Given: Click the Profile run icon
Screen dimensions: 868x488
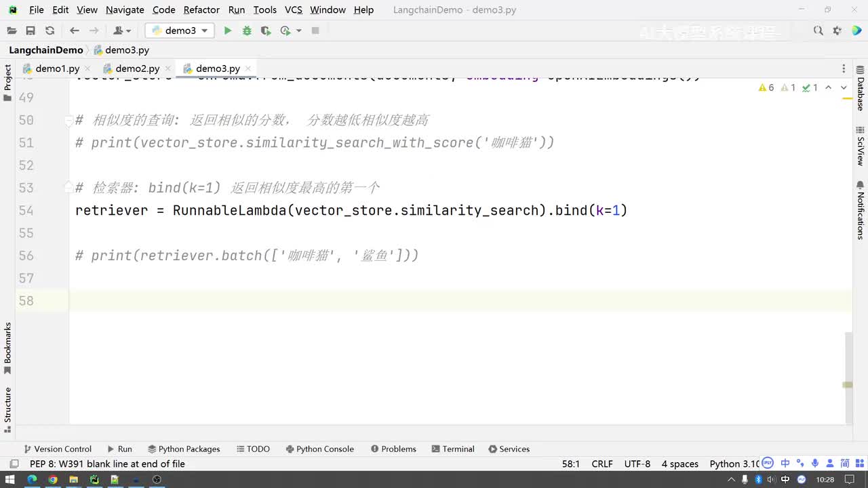Looking at the screenshot, I should (285, 30).
